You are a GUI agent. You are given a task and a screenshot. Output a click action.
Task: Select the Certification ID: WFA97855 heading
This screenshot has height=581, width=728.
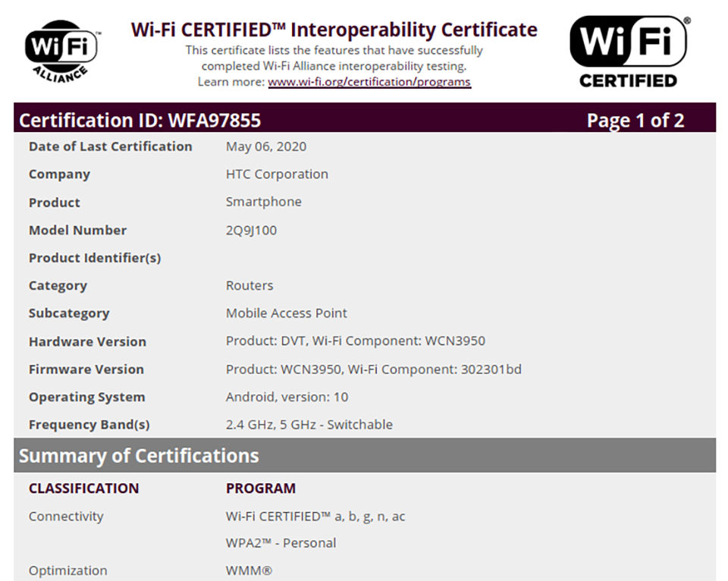click(140, 121)
